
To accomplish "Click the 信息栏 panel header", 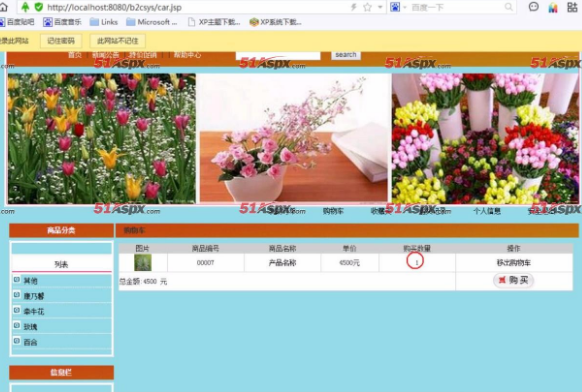I will [x=61, y=372].
